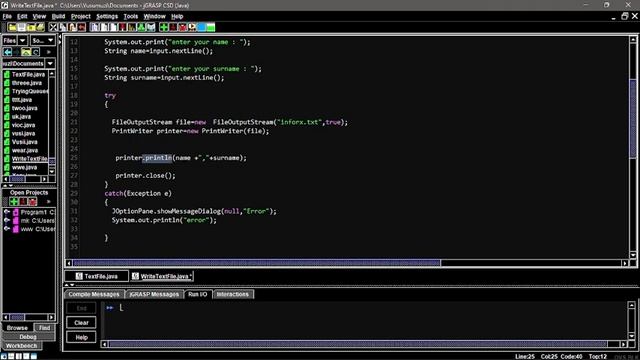Switch to the Debug tab
This screenshot has height=360, width=640.
point(28,337)
